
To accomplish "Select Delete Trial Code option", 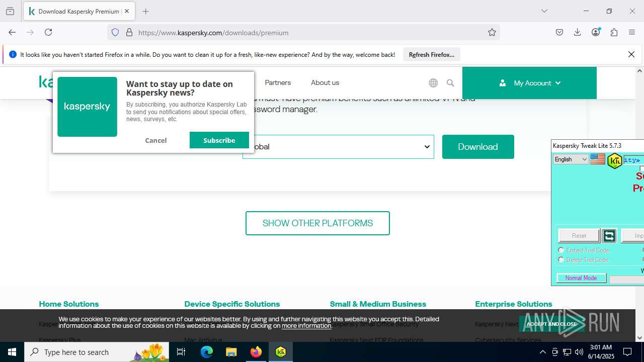I will pos(561,260).
